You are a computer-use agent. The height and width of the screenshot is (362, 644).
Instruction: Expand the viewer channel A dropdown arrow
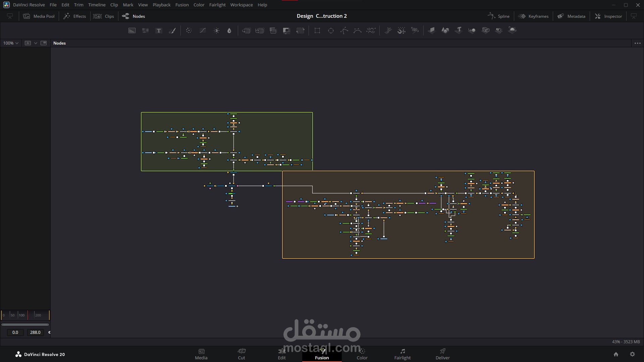coord(36,43)
